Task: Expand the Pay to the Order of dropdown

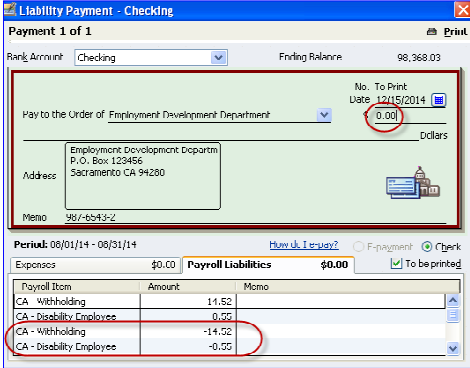Action: tap(324, 115)
